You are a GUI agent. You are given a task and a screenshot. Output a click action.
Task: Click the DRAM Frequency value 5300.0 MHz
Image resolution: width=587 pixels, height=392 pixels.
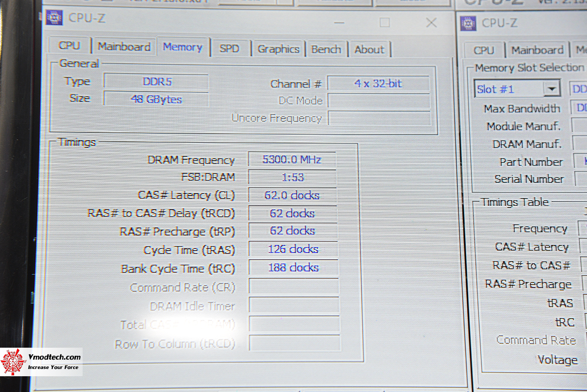[292, 160]
